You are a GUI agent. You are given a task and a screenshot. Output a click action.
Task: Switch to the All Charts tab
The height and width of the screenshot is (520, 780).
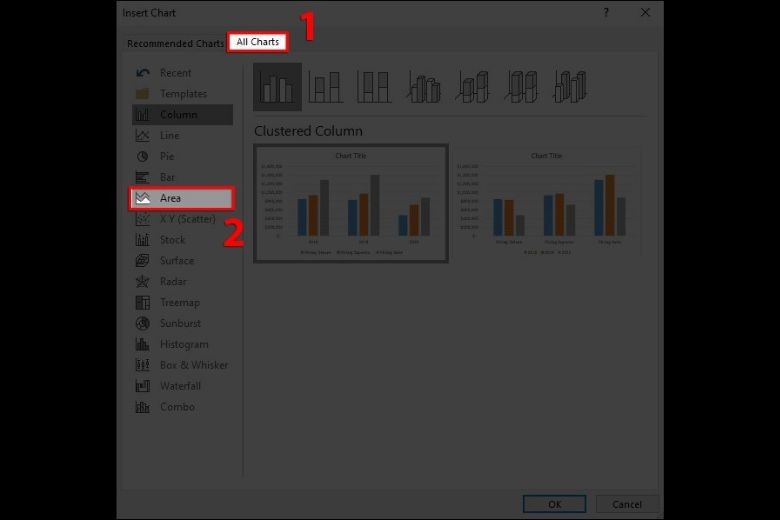click(257, 42)
